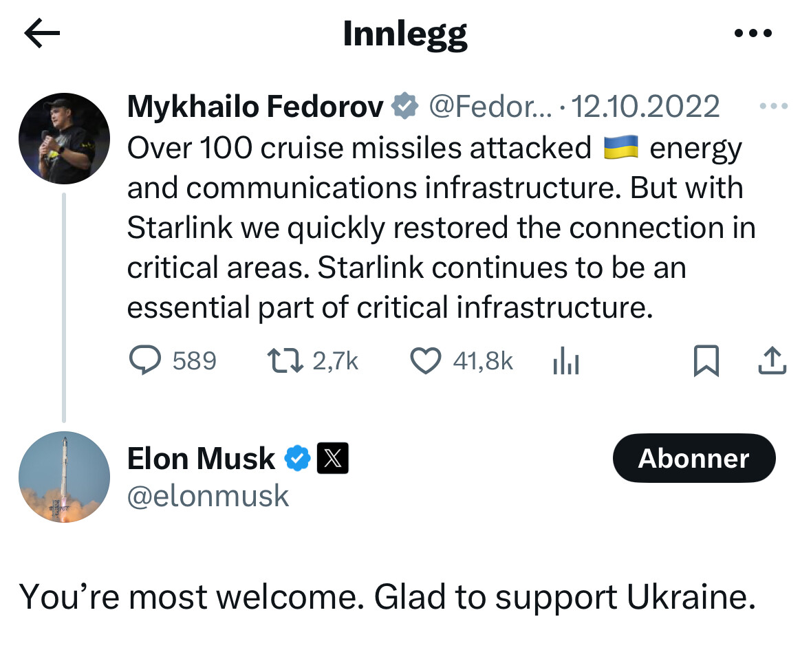Open the @elonmusk handle
Image resolution: width=811 pixels, height=672 pixels.
click(x=208, y=495)
